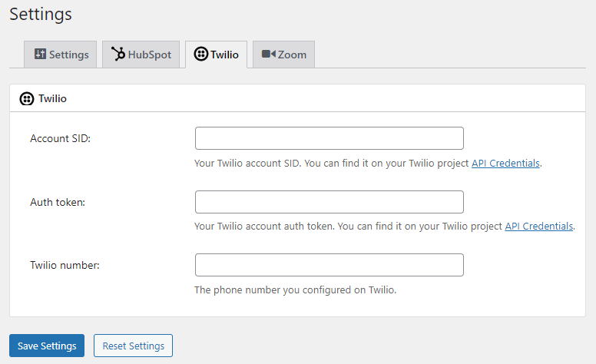Click the Twilio panel header title text
The image size is (596, 364).
pos(52,99)
